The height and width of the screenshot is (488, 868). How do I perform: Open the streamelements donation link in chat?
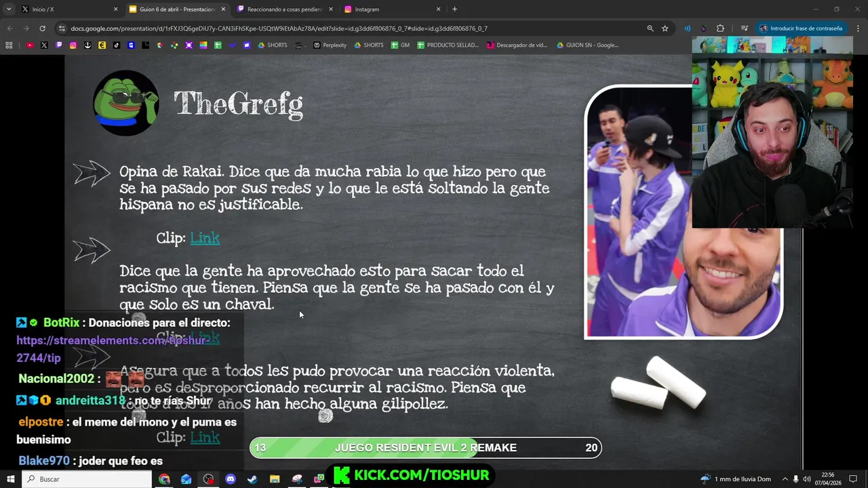tap(113, 349)
